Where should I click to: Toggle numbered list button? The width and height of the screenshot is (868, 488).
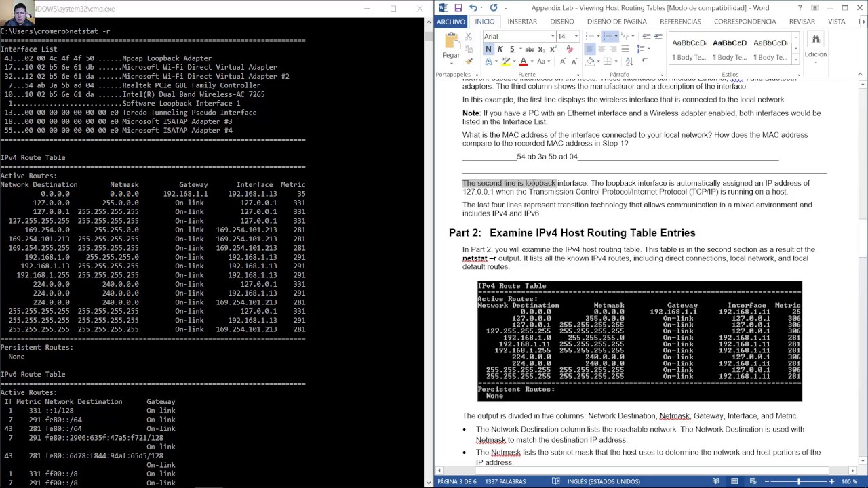pos(607,37)
